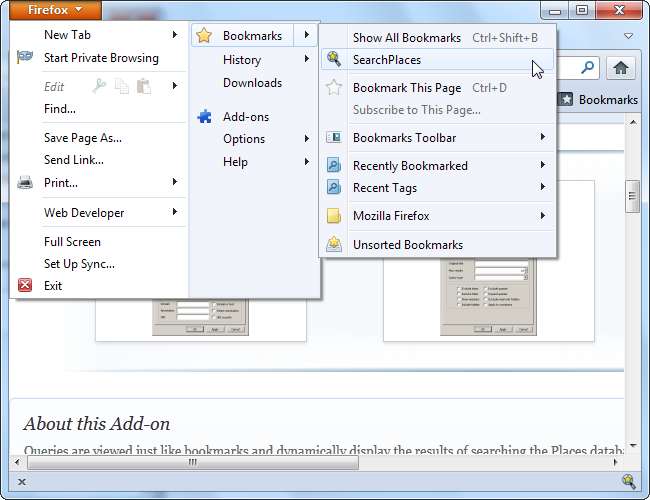Click the vertical scrollbar thumb

coord(632,196)
